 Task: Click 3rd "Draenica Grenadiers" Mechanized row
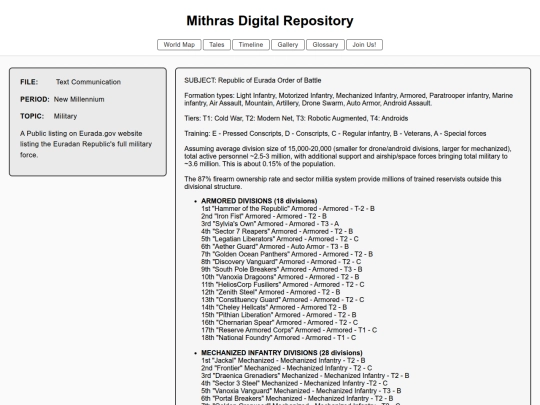click(x=305, y=376)
